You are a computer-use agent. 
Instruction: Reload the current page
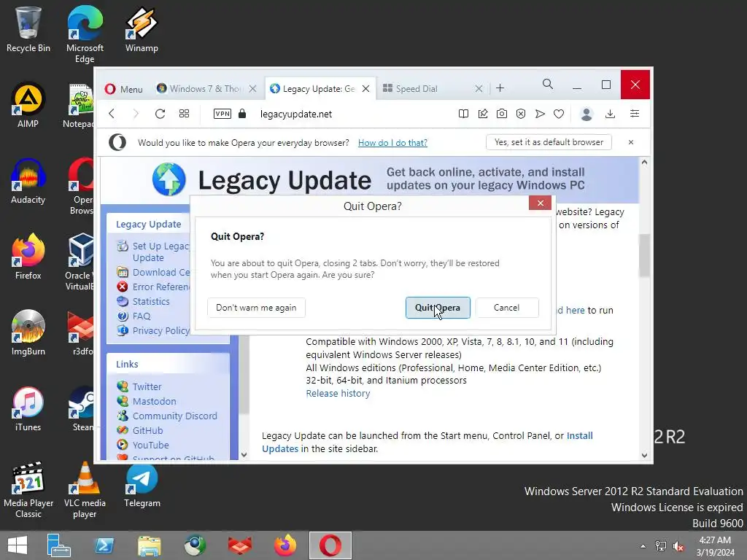(x=160, y=113)
